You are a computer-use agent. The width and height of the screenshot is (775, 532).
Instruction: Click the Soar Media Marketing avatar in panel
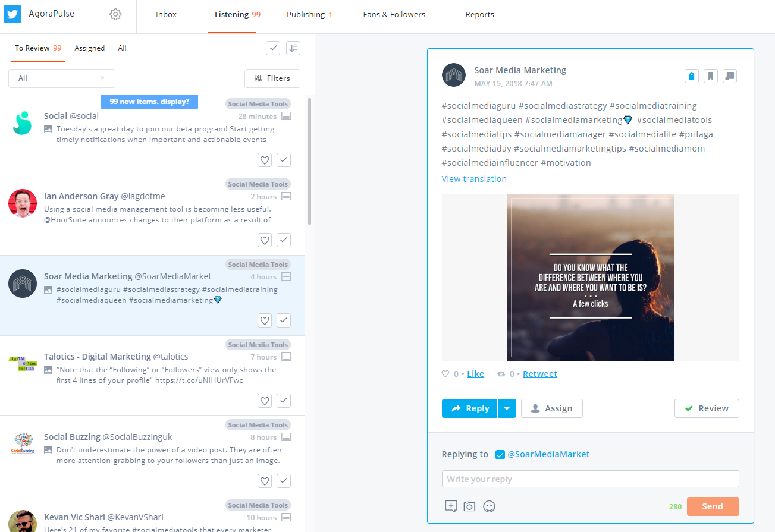[x=454, y=75]
